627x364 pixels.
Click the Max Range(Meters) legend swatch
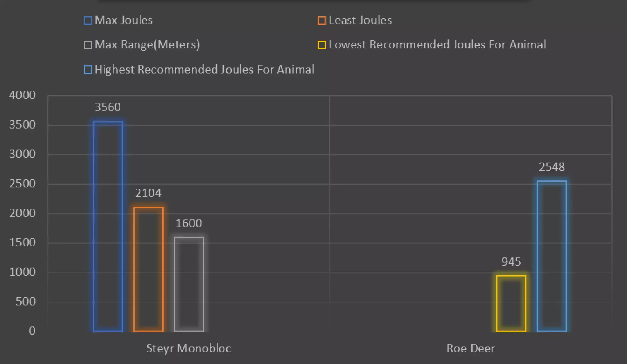click(x=88, y=45)
